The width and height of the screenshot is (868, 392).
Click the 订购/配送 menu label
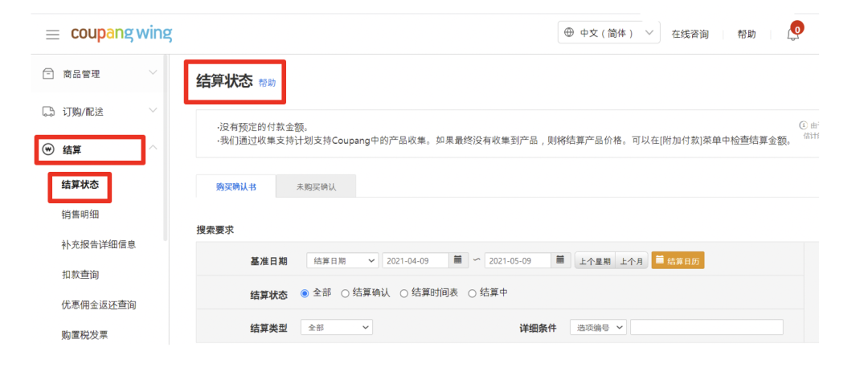pyautogui.click(x=83, y=112)
